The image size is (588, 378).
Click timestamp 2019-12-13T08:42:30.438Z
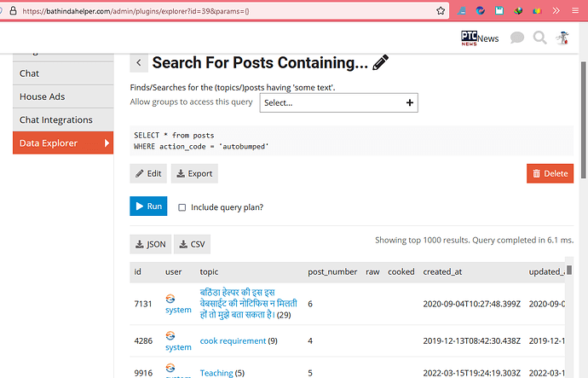(x=472, y=340)
